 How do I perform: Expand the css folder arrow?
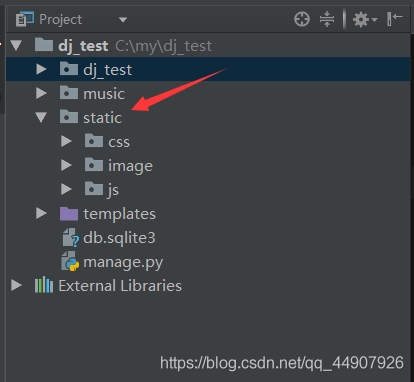coord(66,141)
